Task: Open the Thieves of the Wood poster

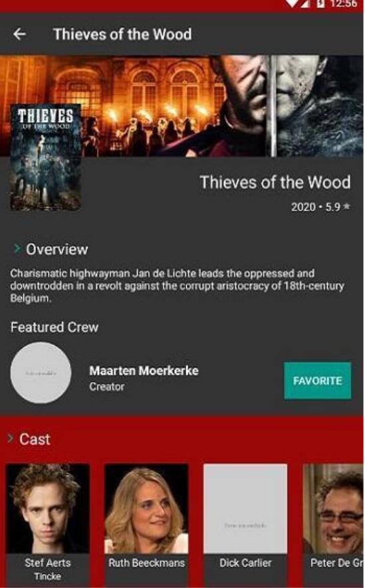Action: (x=45, y=157)
